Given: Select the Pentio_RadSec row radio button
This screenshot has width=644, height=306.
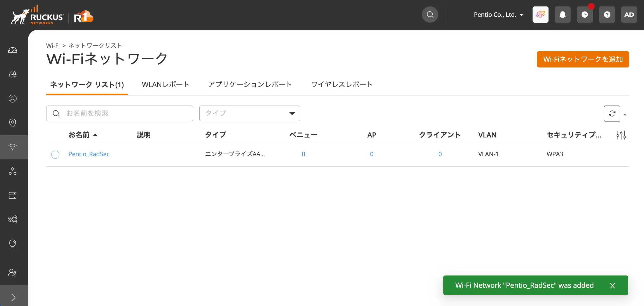Looking at the screenshot, I should click(x=55, y=154).
